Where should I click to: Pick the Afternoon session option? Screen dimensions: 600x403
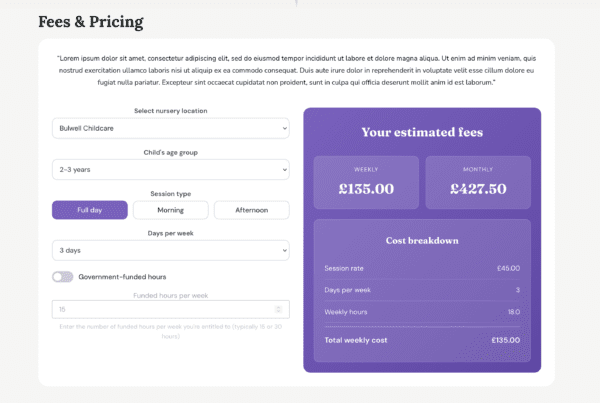click(x=251, y=210)
